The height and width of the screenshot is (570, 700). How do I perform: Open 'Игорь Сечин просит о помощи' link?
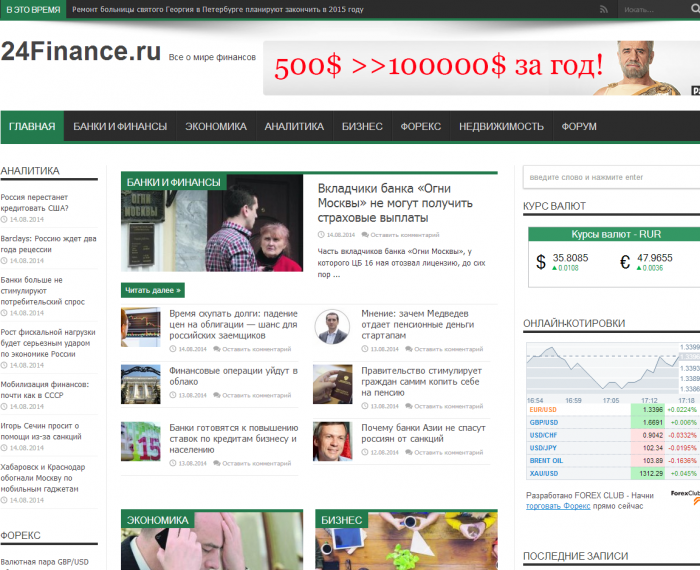point(41,431)
